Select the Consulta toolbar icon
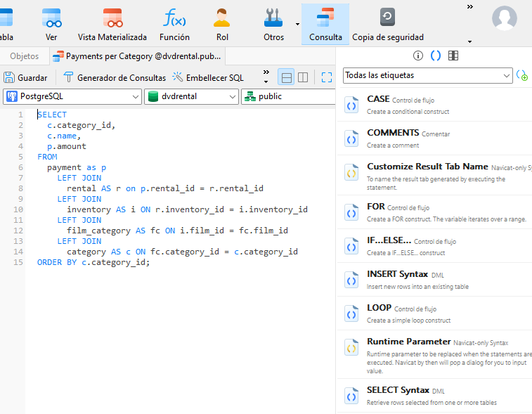The height and width of the screenshot is (414, 532). (325, 25)
